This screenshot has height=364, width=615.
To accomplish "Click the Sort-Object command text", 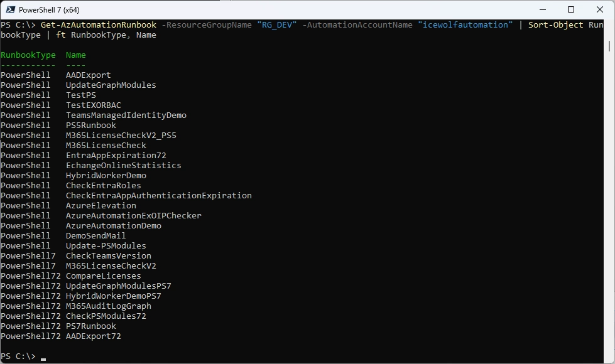I will (556, 25).
